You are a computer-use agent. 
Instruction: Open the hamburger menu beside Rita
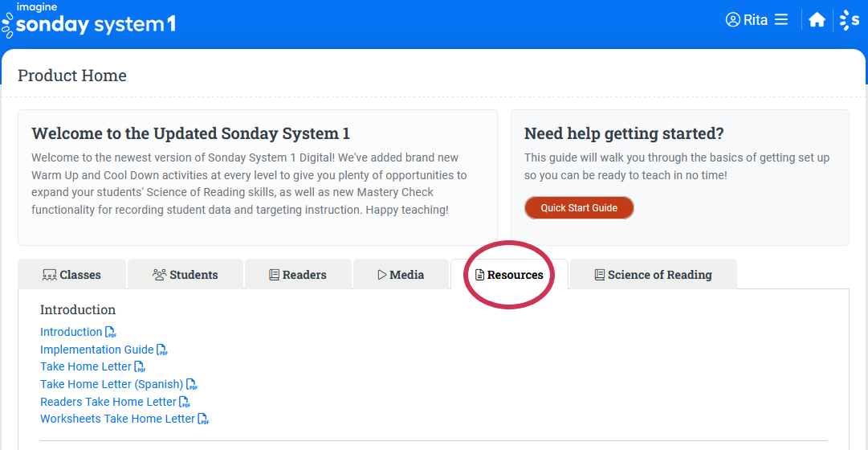781,20
